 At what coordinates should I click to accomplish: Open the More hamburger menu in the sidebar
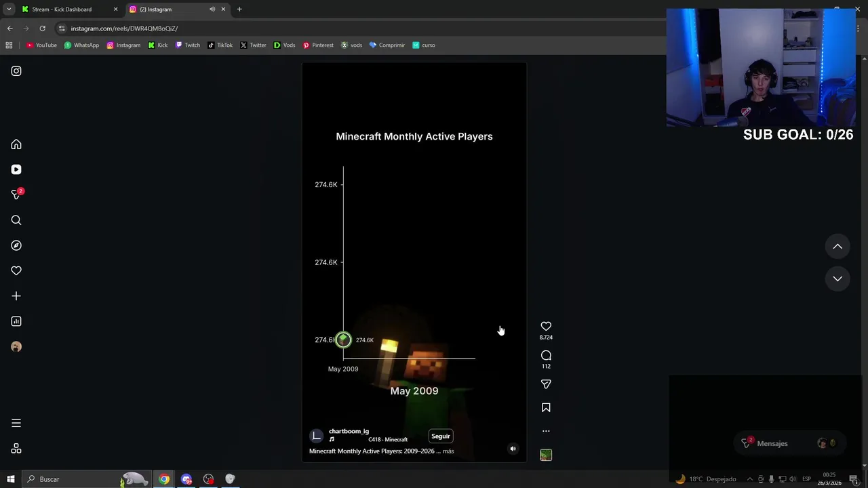point(16,423)
